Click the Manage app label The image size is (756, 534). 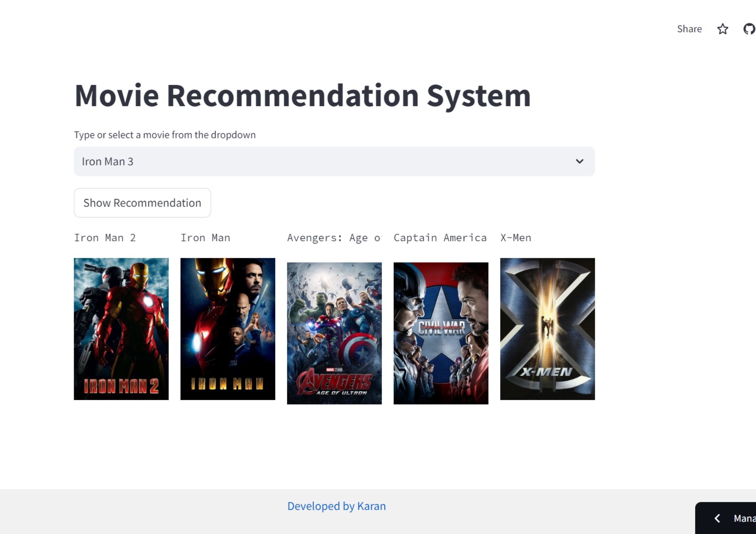(744, 518)
